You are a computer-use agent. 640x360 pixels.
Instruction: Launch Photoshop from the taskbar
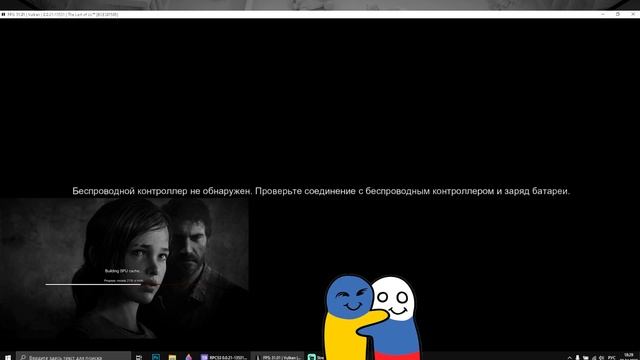tap(156, 357)
